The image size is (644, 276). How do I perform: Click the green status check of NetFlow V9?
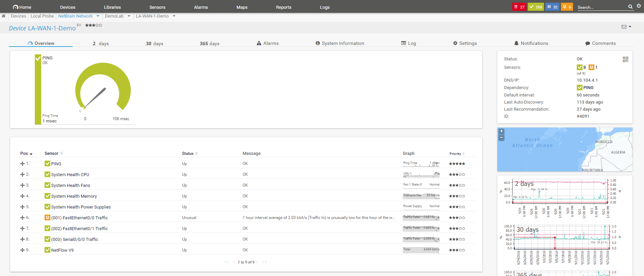pos(47,250)
